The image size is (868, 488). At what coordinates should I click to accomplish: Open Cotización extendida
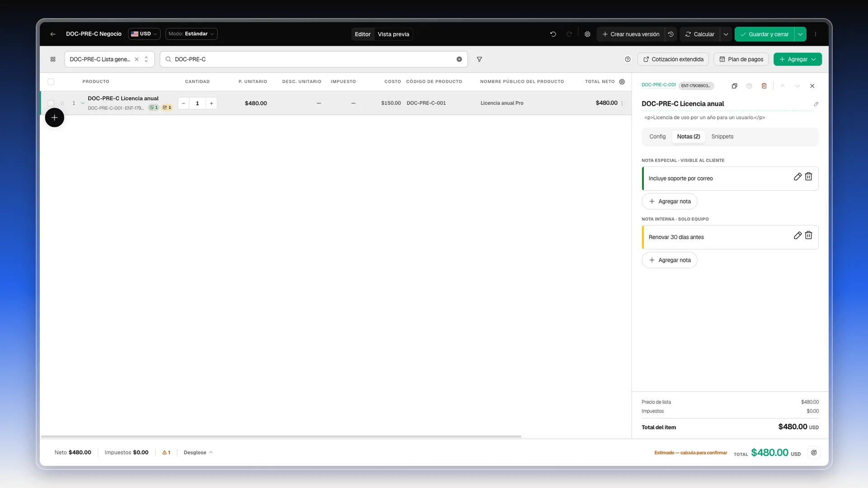(x=673, y=59)
